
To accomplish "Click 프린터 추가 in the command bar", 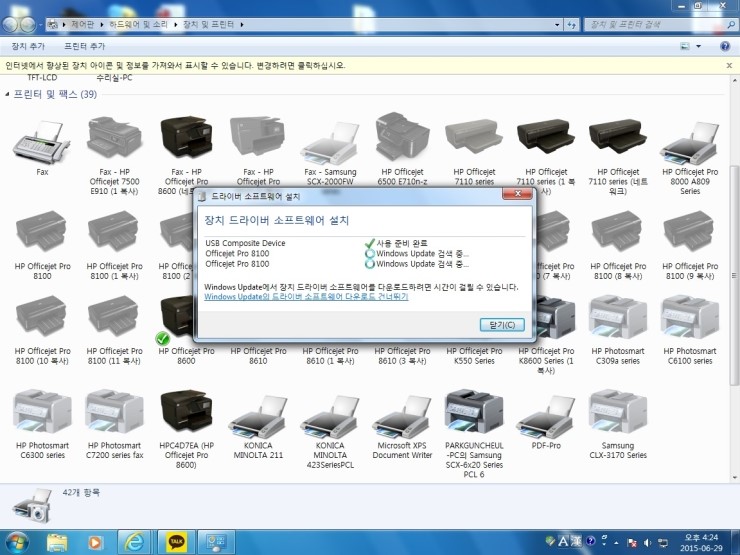I will [x=84, y=46].
